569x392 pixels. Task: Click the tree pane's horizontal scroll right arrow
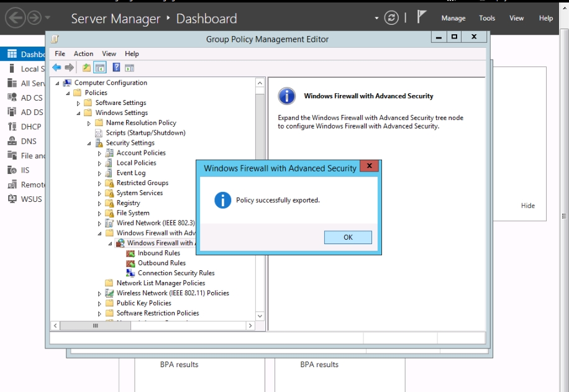click(x=250, y=326)
